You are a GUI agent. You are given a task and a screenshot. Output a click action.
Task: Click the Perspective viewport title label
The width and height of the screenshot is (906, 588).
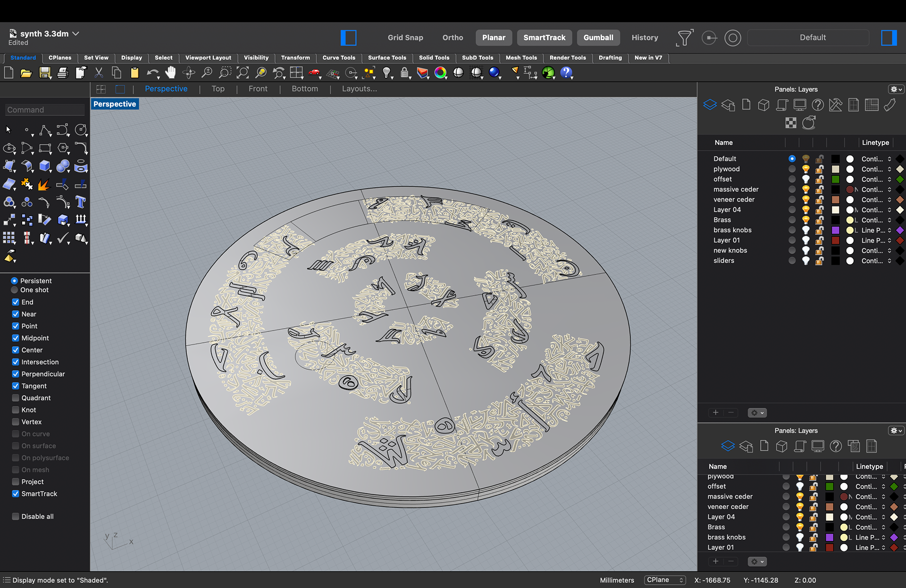[x=115, y=104]
